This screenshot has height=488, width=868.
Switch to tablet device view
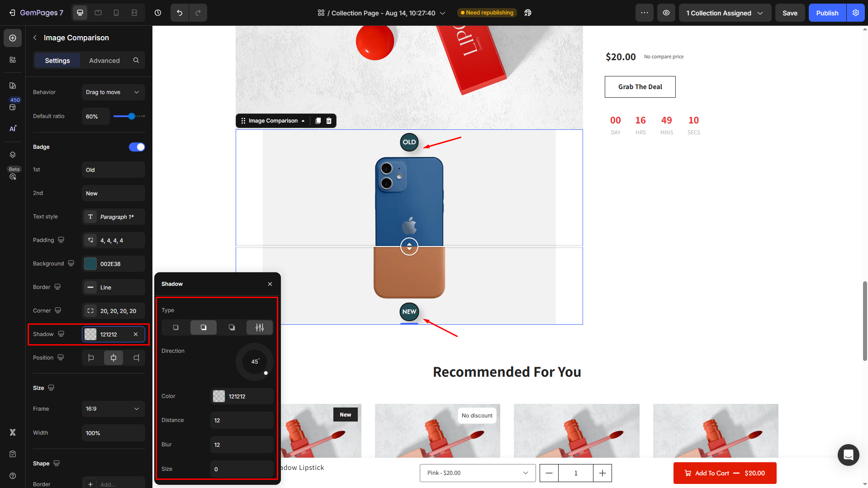98,13
